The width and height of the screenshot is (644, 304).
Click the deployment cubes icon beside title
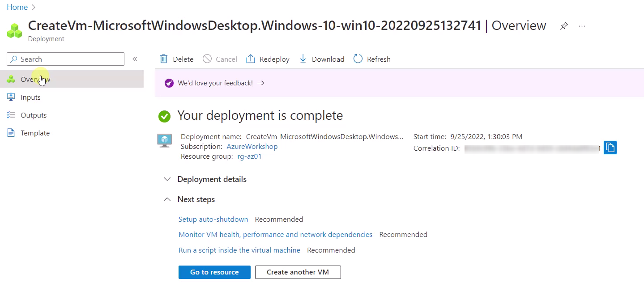[15, 30]
